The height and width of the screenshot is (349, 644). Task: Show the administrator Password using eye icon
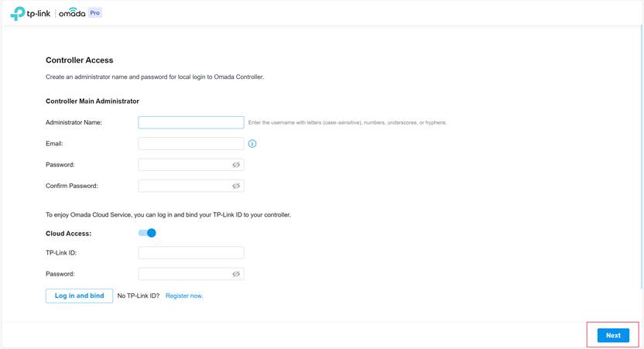tap(236, 165)
